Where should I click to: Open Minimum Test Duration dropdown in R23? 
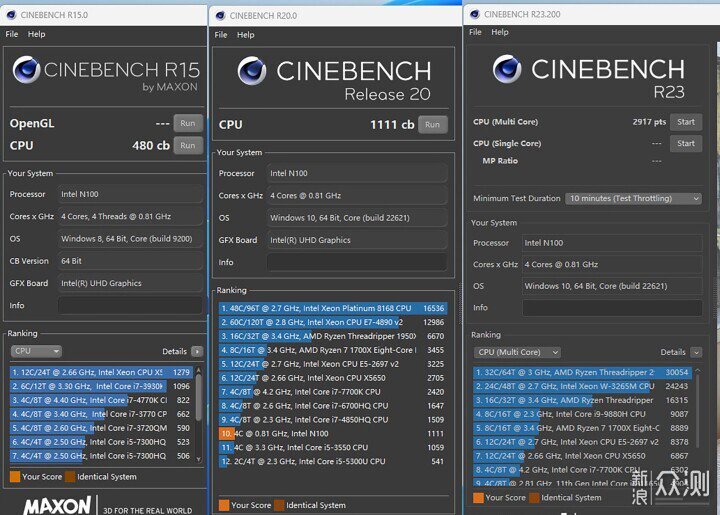pos(633,198)
